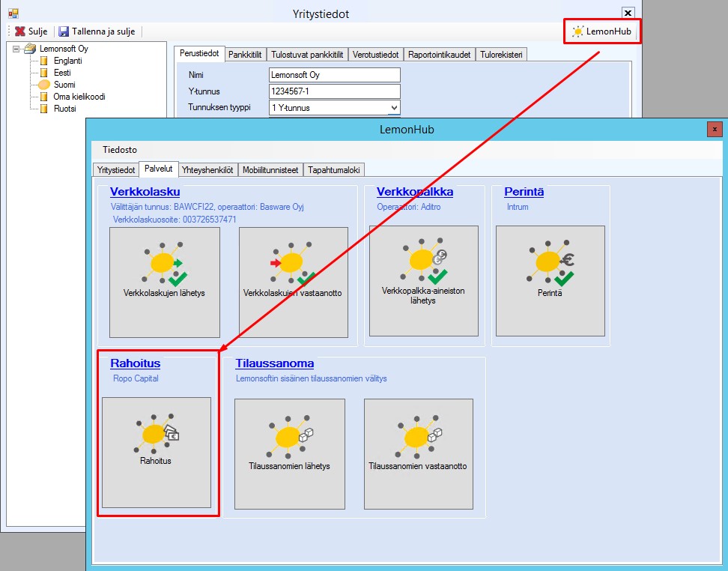728x571 pixels.
Task: Click the Verkkolasku heading link
Action: pos(145,192)
